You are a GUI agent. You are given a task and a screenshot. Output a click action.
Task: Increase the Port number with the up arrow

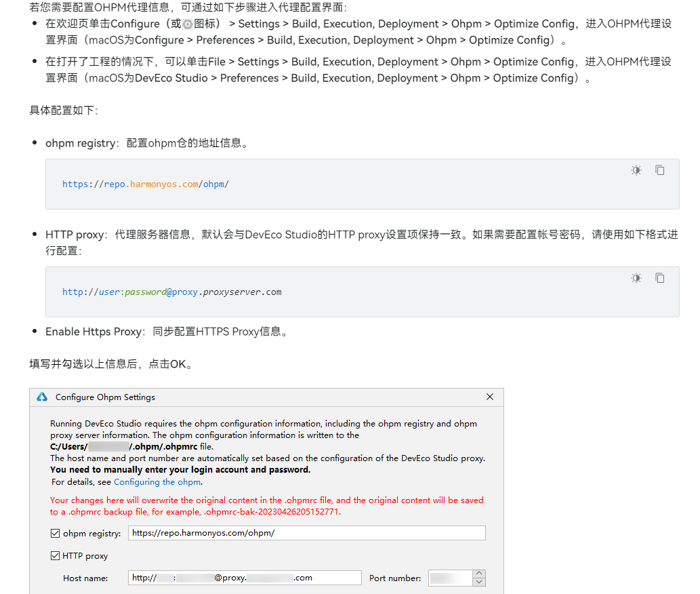click(x=479, y=574)
